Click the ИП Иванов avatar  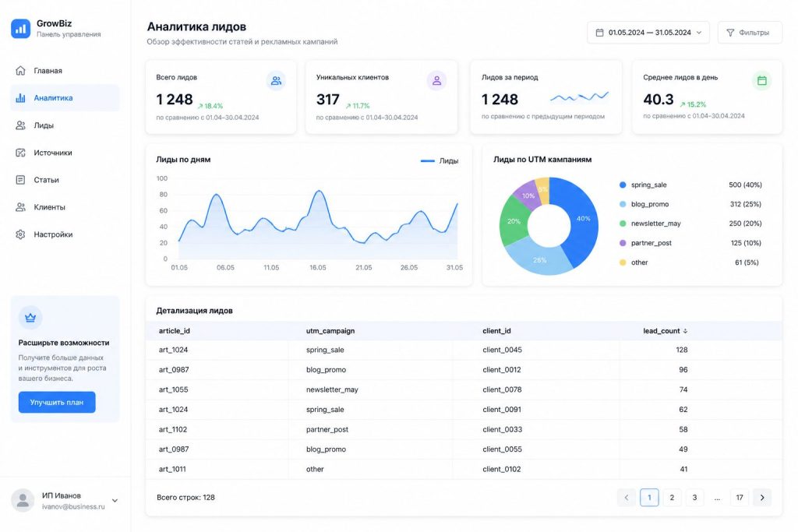click(23, 501)
